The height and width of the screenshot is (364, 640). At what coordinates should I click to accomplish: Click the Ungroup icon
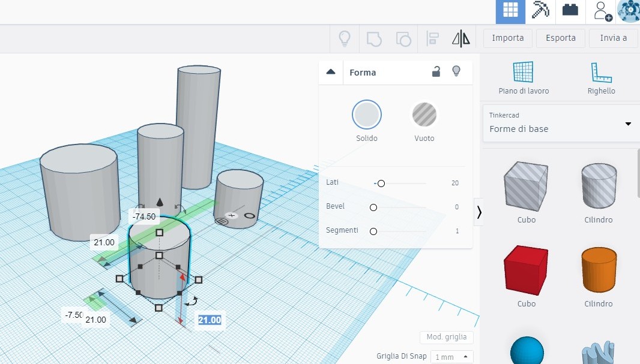[403, 38]
